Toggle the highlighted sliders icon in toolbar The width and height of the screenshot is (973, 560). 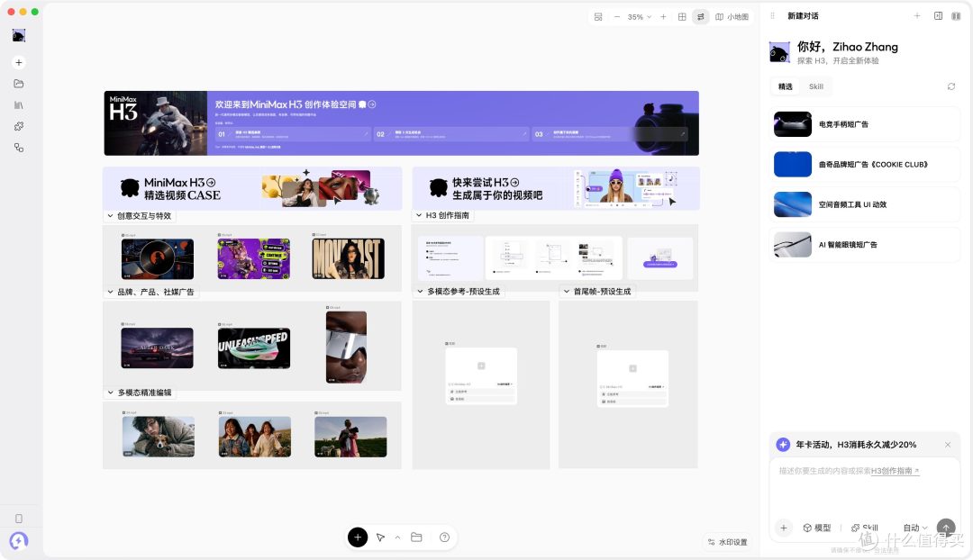tap(701, 17)
